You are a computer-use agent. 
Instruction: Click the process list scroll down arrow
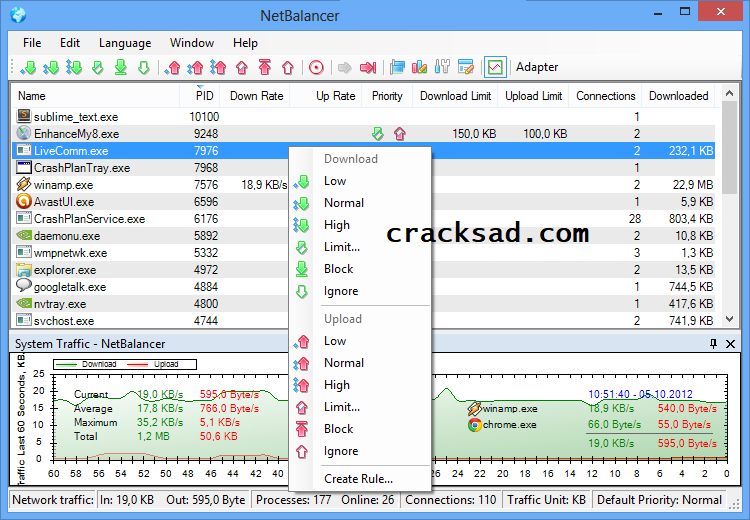(x=729, y=319)
